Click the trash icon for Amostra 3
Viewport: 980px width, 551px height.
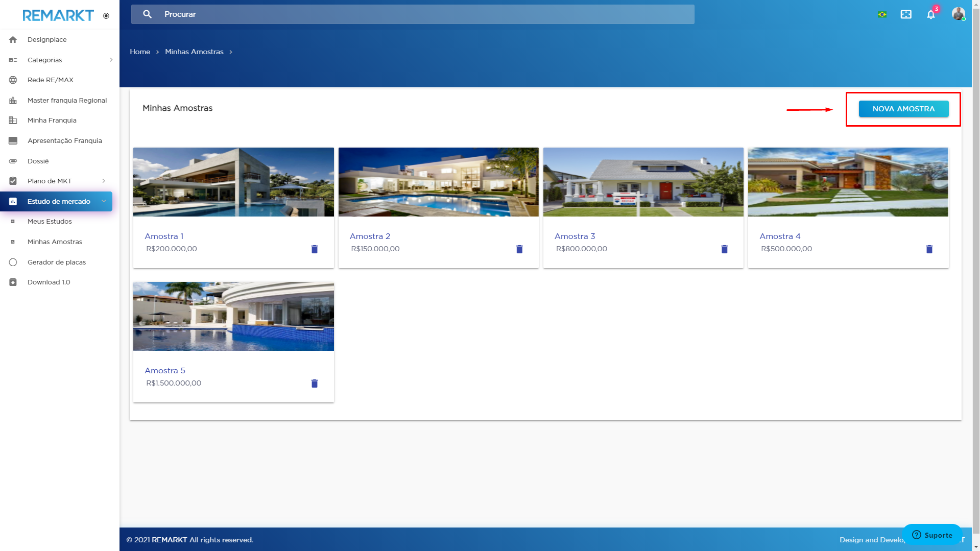point(724,249)
